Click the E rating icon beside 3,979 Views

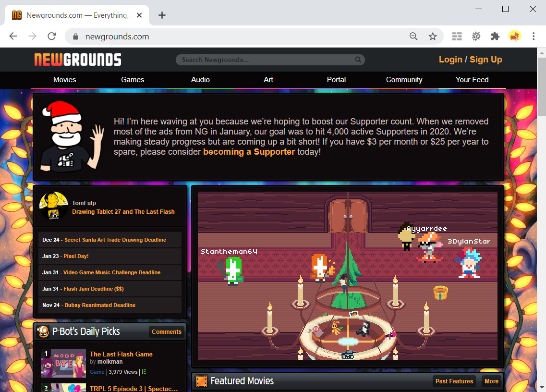pyautogui.click(x=144, y=372)
